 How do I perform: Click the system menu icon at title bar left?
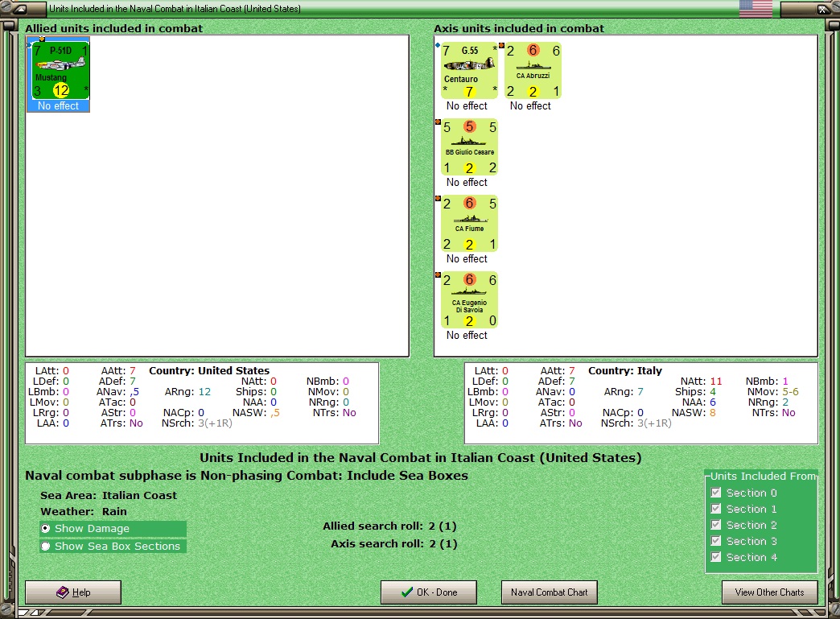point(20,9)
